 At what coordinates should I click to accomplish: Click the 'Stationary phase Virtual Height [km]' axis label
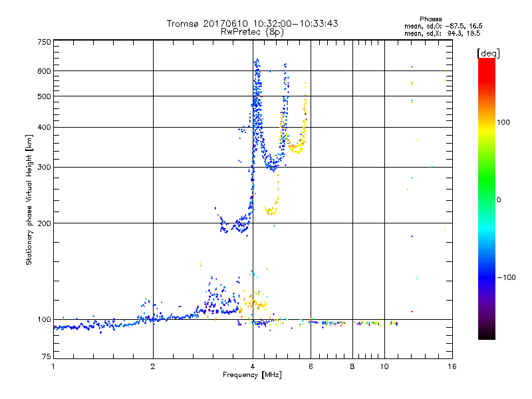point(29,199)
